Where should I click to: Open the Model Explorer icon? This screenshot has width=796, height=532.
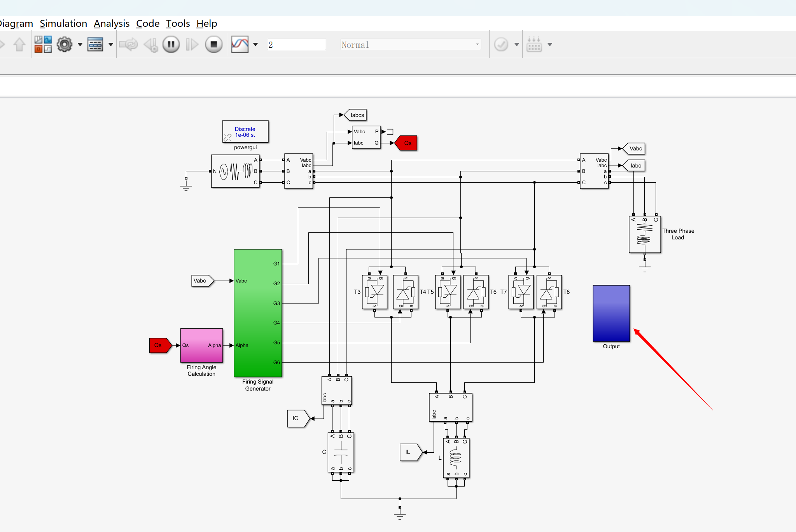(x=95, y=44)
